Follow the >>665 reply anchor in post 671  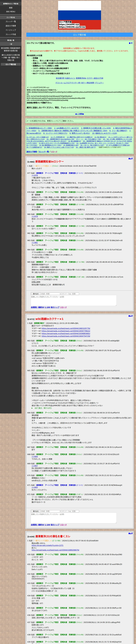click(x=35, y=487)
